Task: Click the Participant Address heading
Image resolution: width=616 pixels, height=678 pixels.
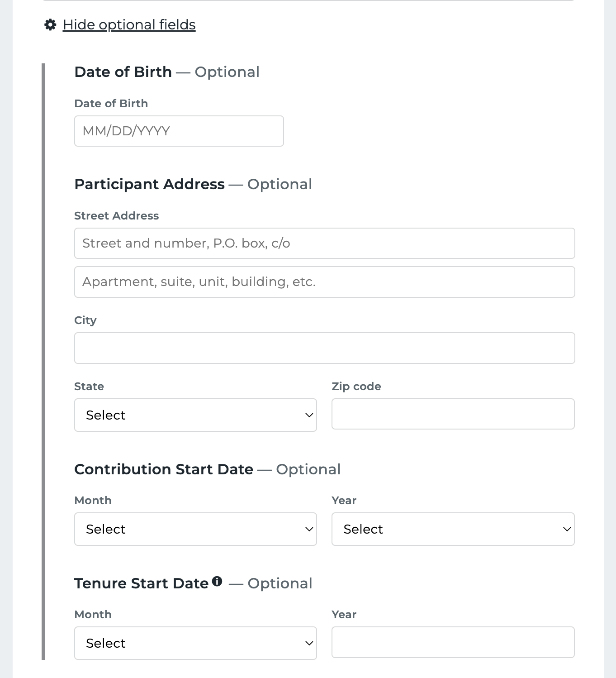Action: [150, 184]
